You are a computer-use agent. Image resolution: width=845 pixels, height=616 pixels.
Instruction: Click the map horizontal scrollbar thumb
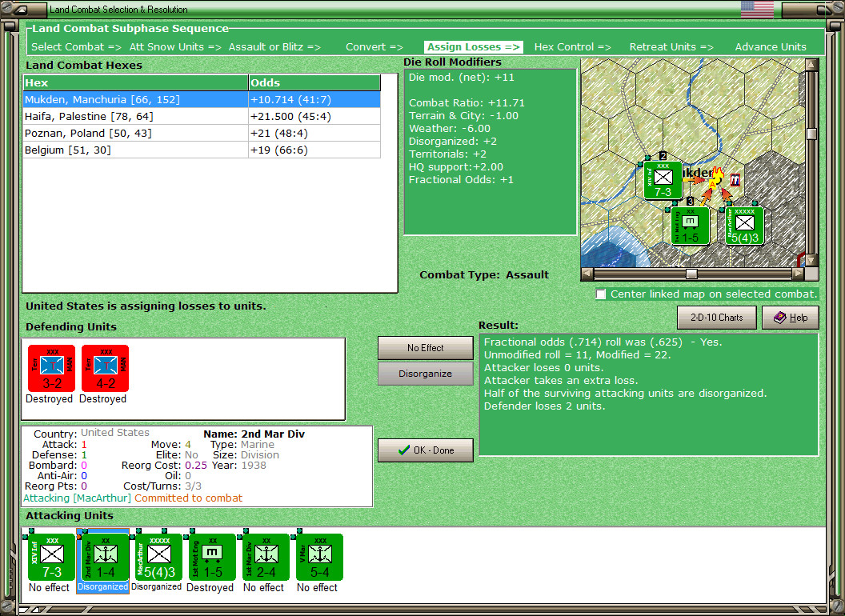coord(691,274)
